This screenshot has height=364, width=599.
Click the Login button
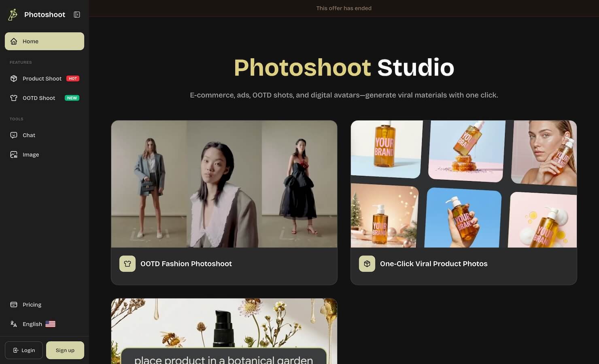coord(24,350)
